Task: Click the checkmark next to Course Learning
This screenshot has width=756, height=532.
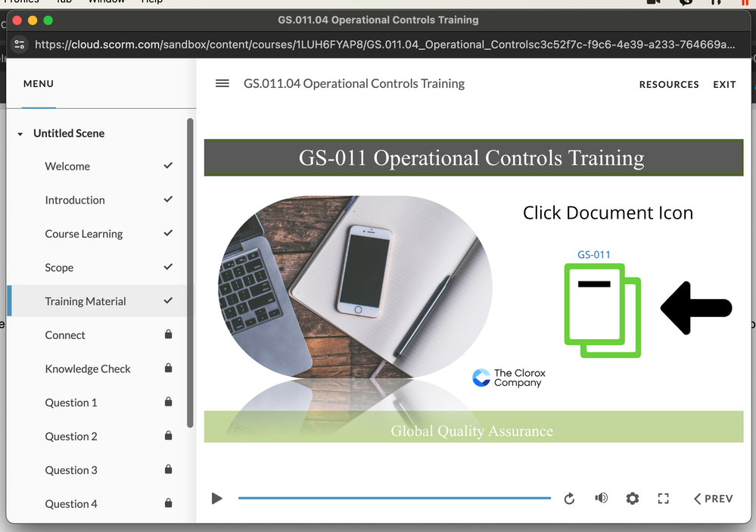Action: tap(168, 233)
